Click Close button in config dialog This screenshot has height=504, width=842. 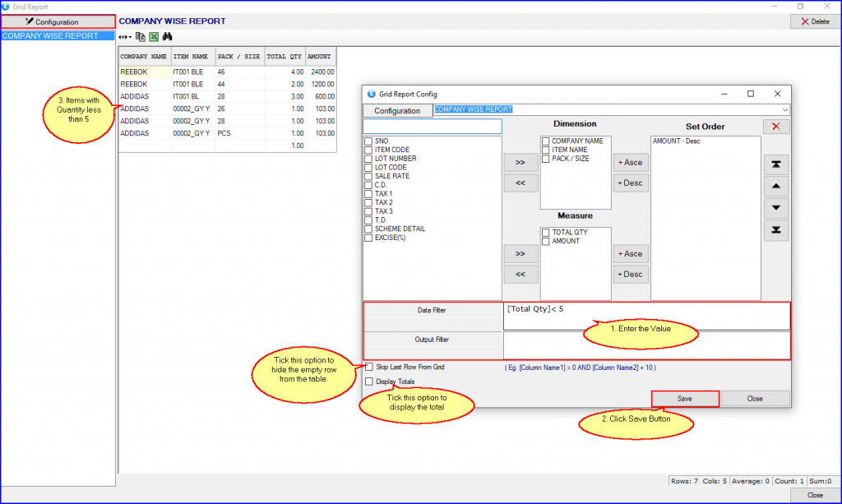[x=755, y=399]
